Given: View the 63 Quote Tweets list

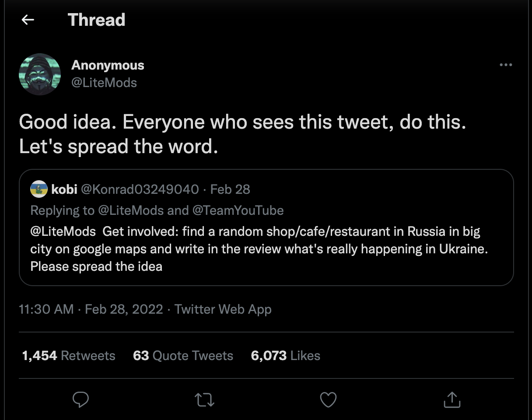Looking at the screenshot, I should [x=183, y=356].
